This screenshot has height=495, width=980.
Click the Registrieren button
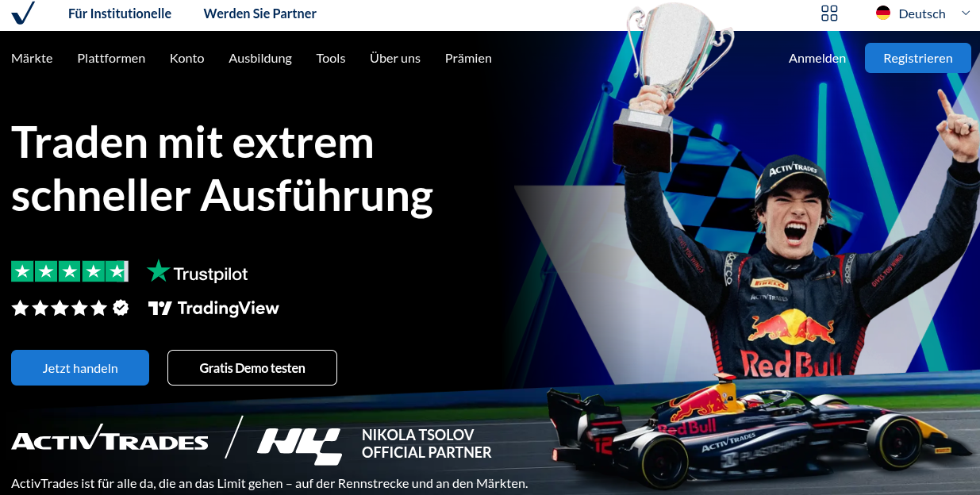918,58
